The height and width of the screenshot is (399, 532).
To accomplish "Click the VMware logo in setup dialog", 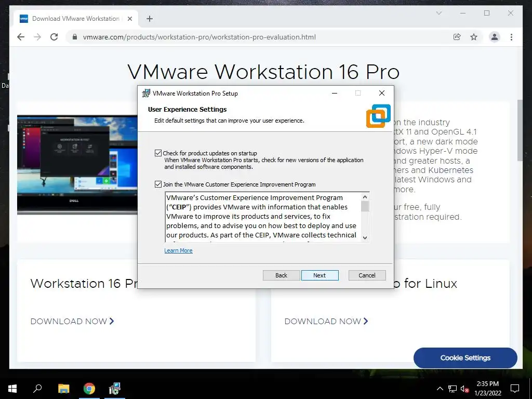I will (x=378, y=116).
